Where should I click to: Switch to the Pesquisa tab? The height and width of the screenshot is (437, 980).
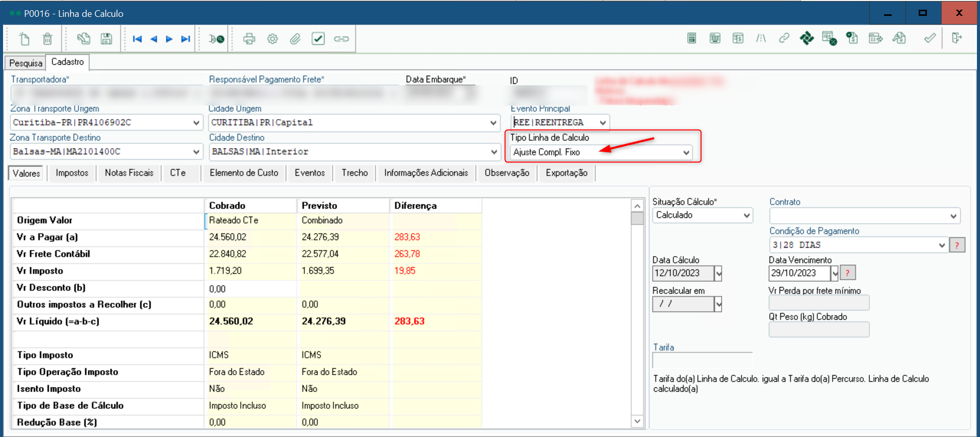click(x=26, y=63)
